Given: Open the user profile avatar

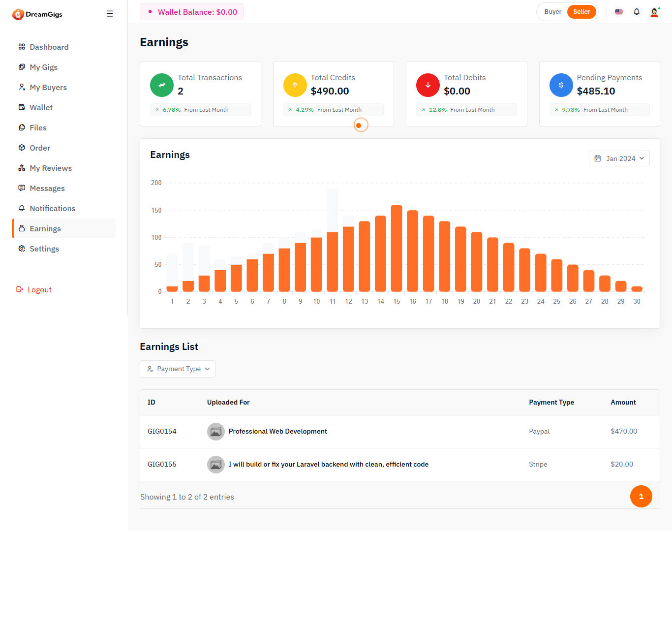Looking at the screenshot, I should pyautogui.click(x=654, y=12).
